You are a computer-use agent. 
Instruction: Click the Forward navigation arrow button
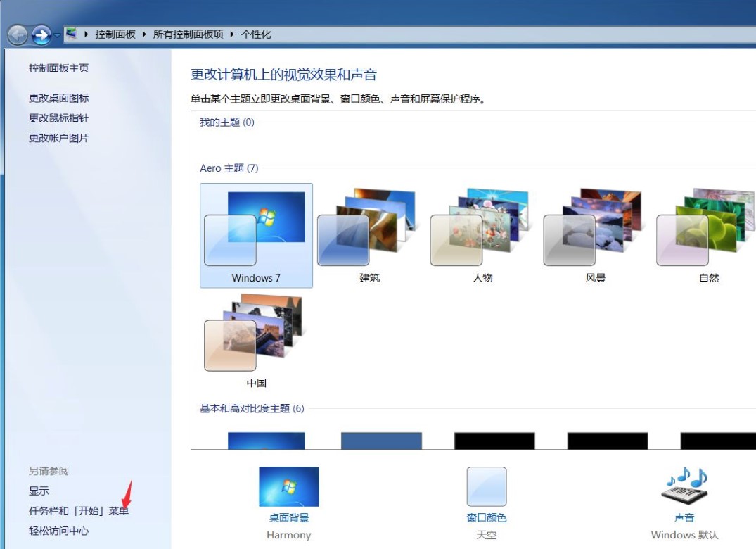point(41,34)
